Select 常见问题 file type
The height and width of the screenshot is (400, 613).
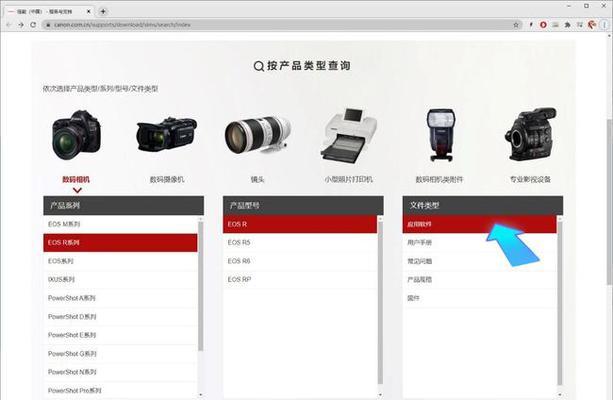[x=480, y=261]
